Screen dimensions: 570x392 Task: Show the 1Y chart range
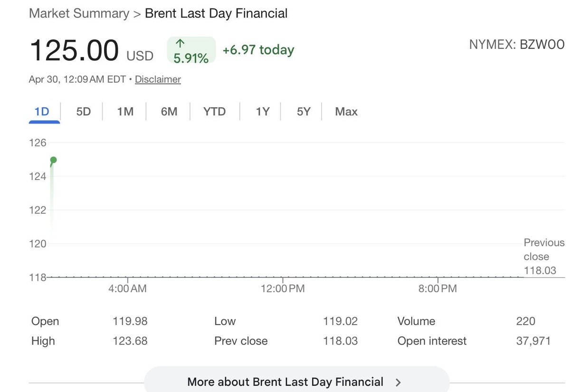[x=262, y=112]
